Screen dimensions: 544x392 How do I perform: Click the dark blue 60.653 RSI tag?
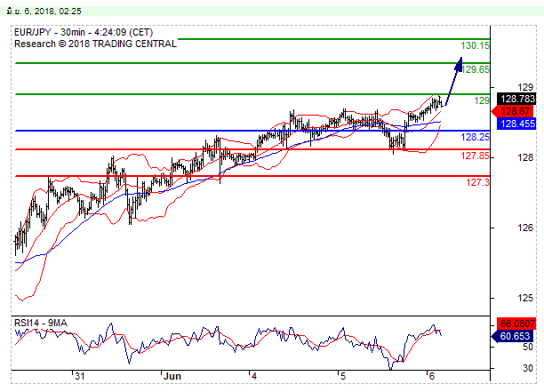click(x=514, y=336)
